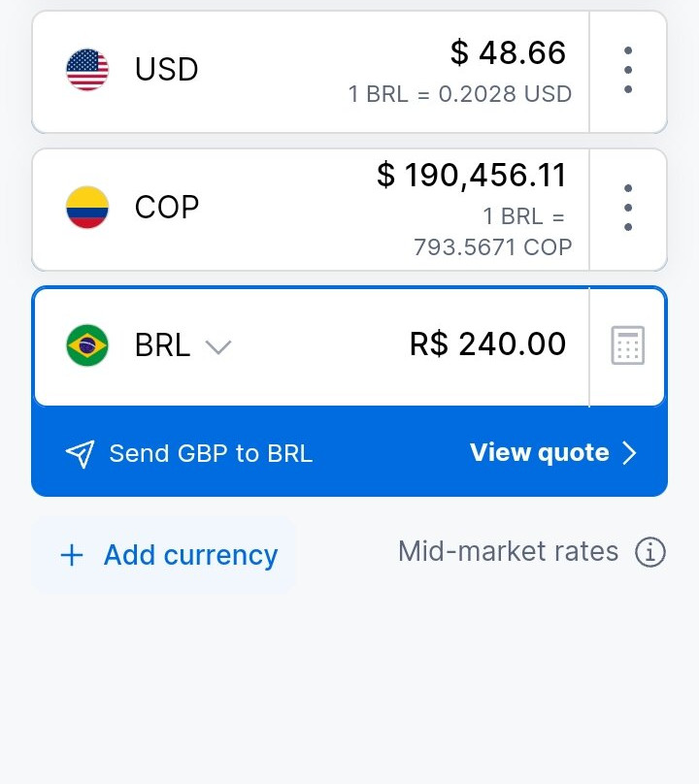Click the View quote arrow chevron
The height and width of the screenshot is (784, 699).
(x=629, y=453)
